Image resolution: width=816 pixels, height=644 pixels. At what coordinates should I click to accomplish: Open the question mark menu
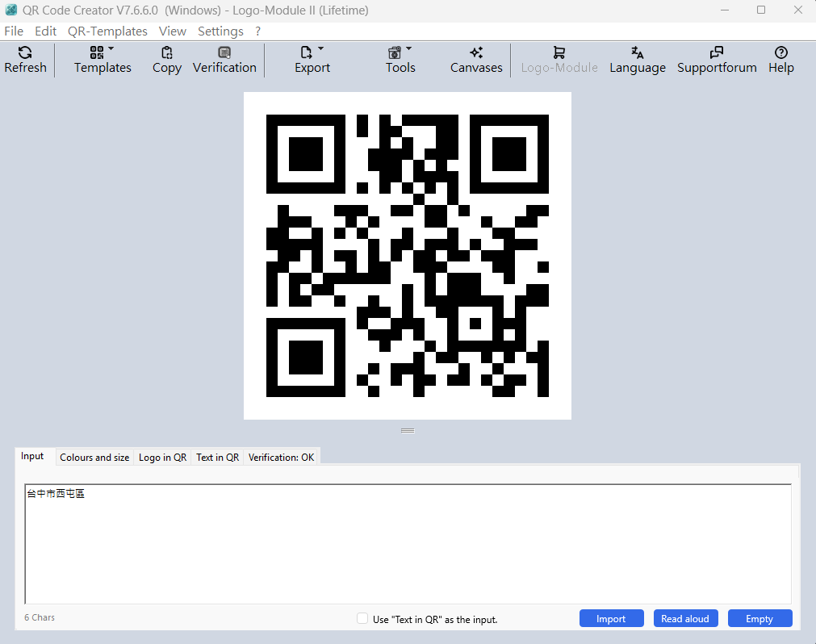(x=257, y=31)
